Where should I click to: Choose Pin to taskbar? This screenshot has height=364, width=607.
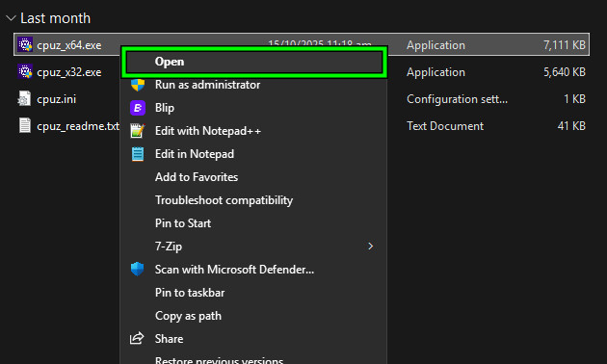coord(254,293)
